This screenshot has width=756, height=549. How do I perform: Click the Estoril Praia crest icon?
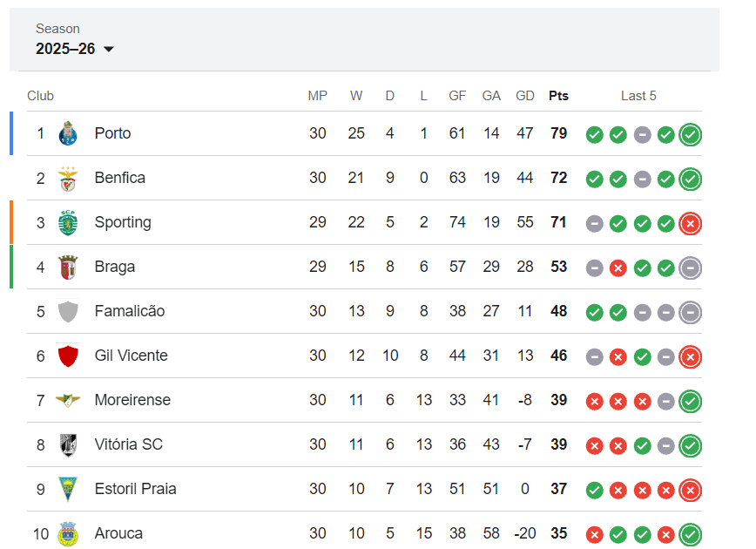68,490
